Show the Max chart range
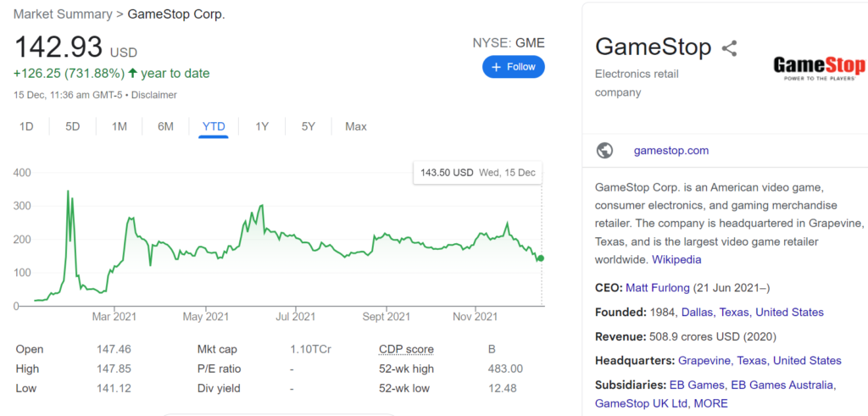Image resolution: width=868 pixels, height=416 pixels. point(356,127)
